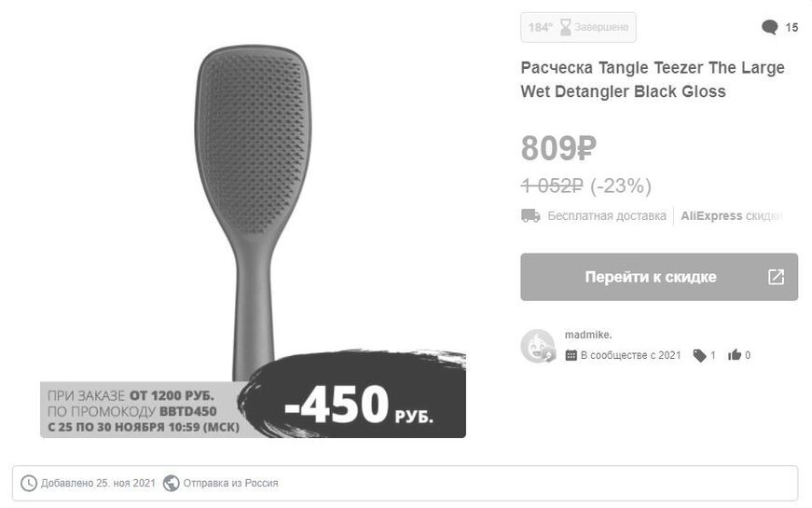Click the external link icon on the deal button
812x508 pixels.
(x=776, y=277)
